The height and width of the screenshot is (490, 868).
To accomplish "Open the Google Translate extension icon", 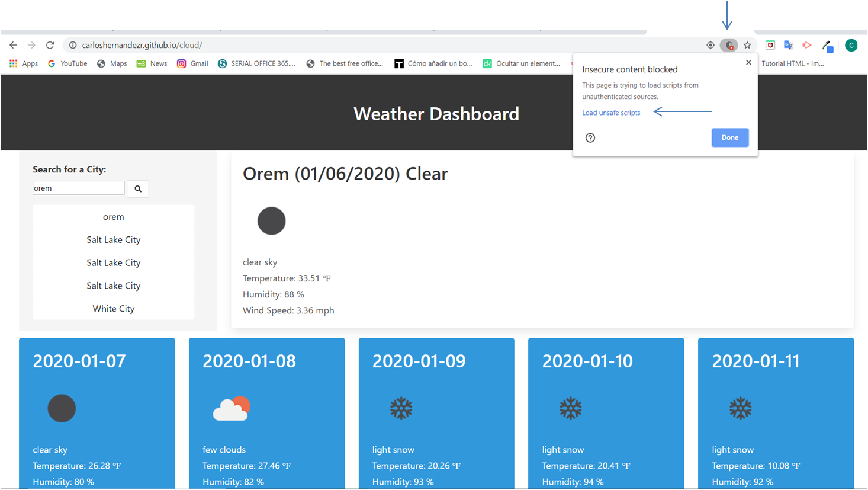I will [789, 45].
